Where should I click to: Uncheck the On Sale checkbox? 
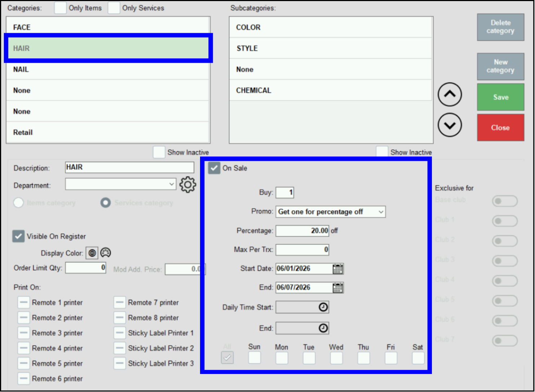click(214, 168)
